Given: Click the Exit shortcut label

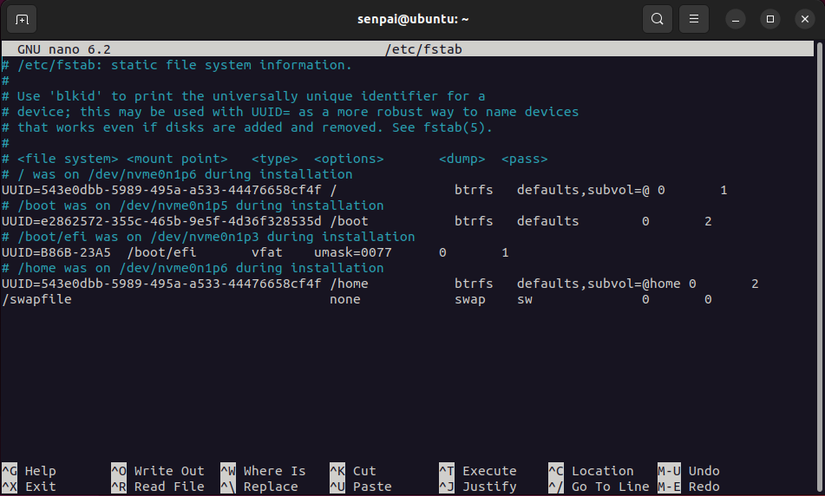Looking at the screenshot, I should (x=40, y=487).
